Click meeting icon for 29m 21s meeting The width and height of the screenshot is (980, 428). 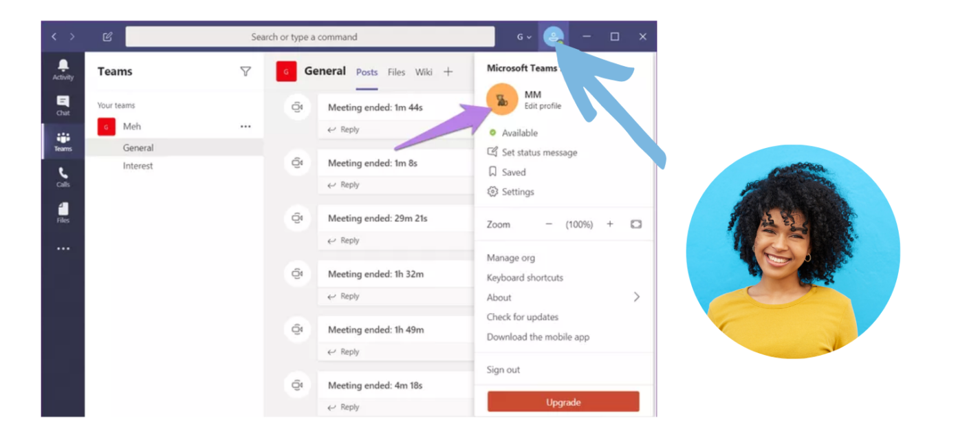coord(297,218)
